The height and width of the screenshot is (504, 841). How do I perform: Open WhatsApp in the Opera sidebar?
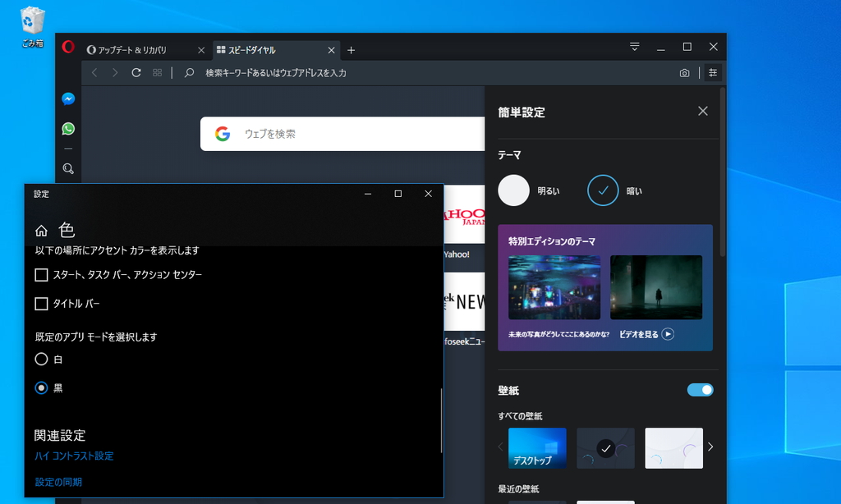(x=68, y=128)
